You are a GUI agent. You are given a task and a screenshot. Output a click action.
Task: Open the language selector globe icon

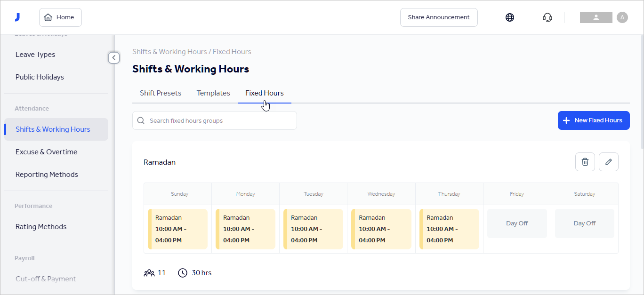[x=510, y=17]
